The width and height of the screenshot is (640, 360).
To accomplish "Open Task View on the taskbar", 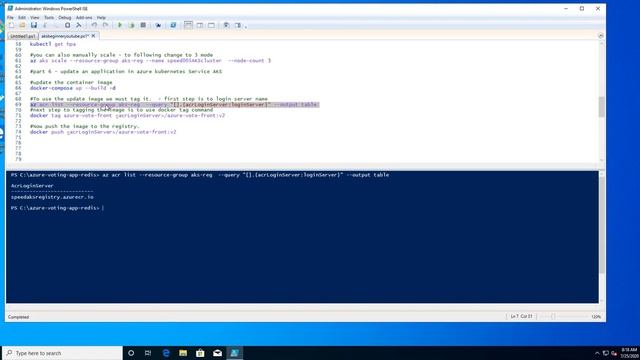I will point(148,353).
